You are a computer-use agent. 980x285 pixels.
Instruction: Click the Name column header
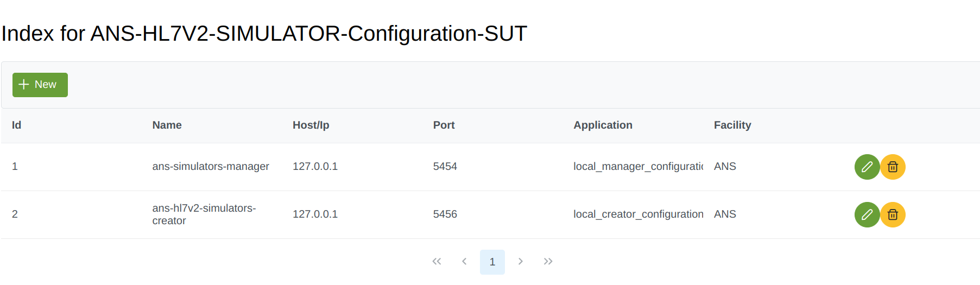tap(167, 125)
